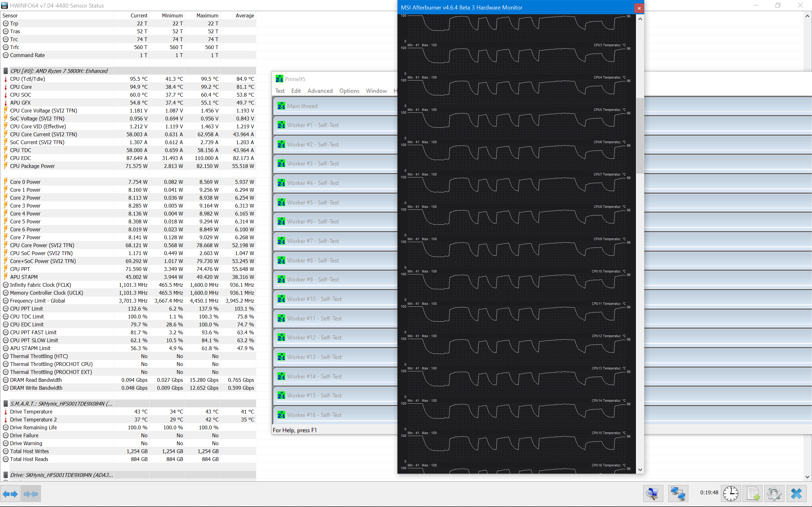Image resolution: width=812 pixels, height=507 pixels.
Task: Click the Average column header
Action: coord(245,16)
